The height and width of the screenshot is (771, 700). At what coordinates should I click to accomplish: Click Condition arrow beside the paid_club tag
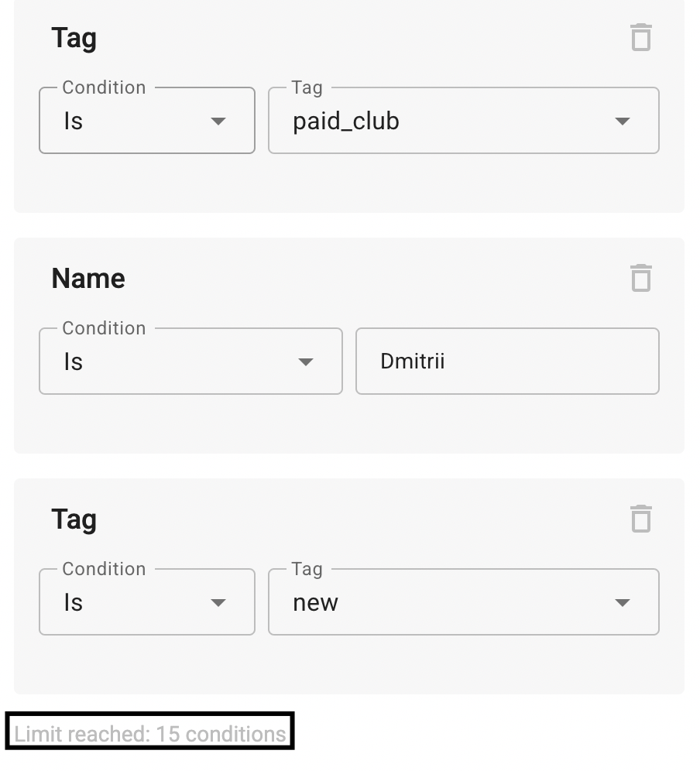218,122
